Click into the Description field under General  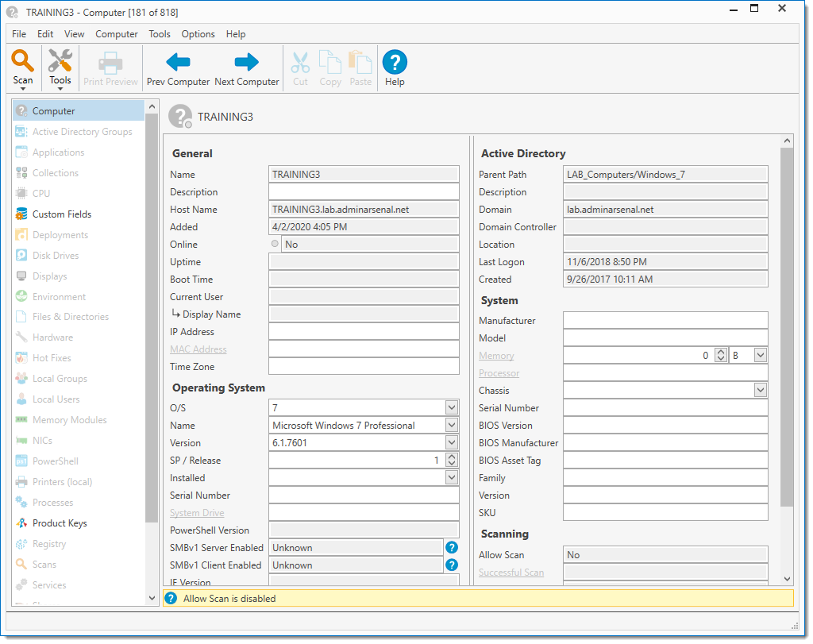pos(364,192)
